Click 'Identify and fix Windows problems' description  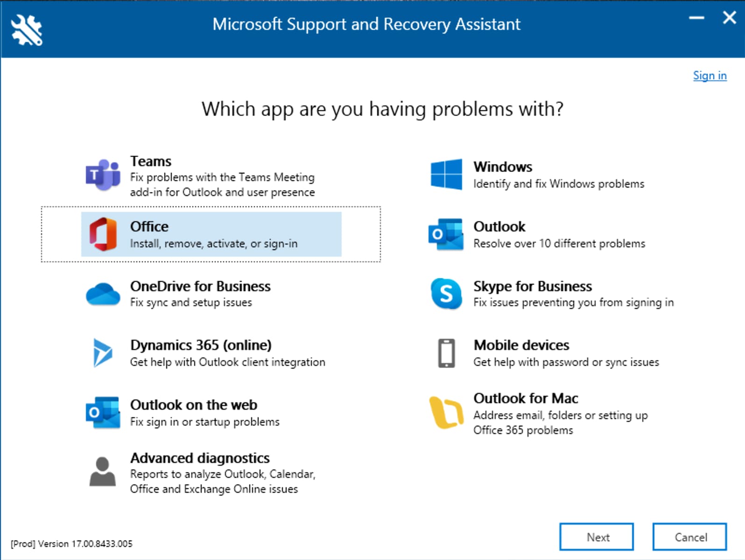pos(559,184)
